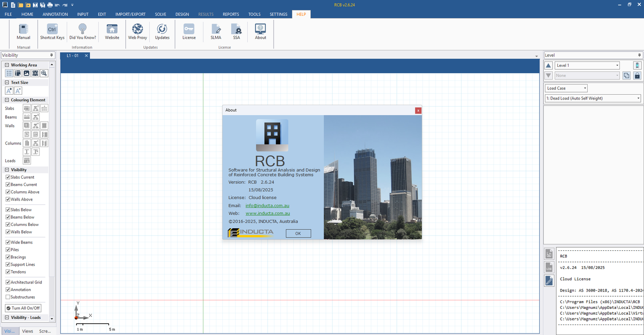Switch to the HOME ribbon tab
Image resolution: width=644 pixels, height=335 pixels.
(27, 14)
